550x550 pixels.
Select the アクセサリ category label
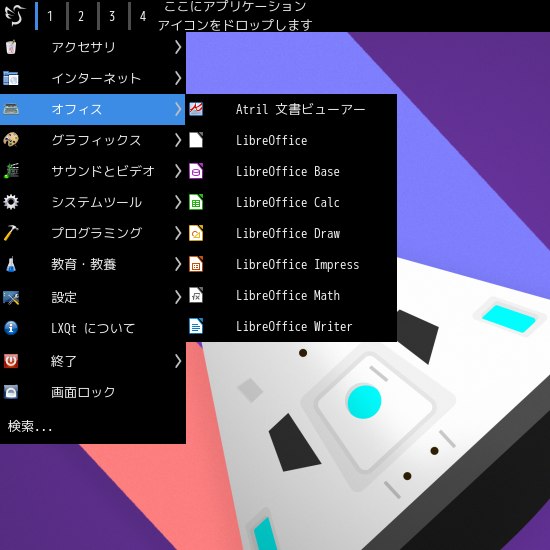(x=83, y=47)
